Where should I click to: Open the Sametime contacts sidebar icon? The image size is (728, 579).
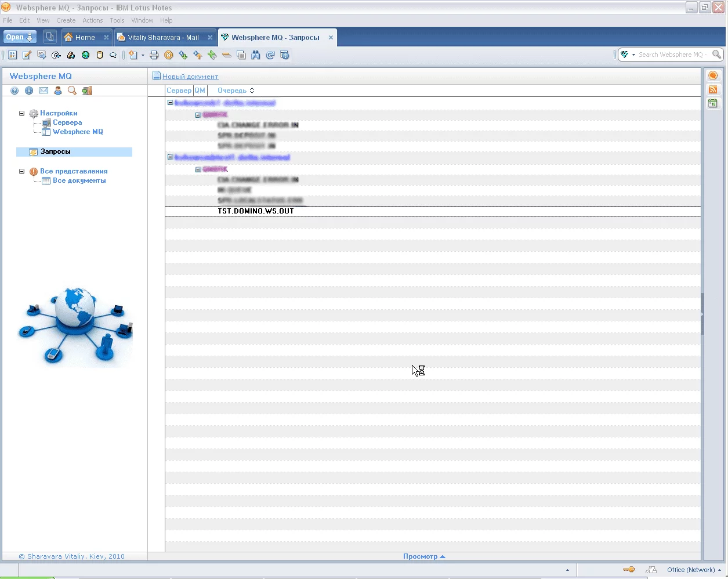click(x=713, y=75)
